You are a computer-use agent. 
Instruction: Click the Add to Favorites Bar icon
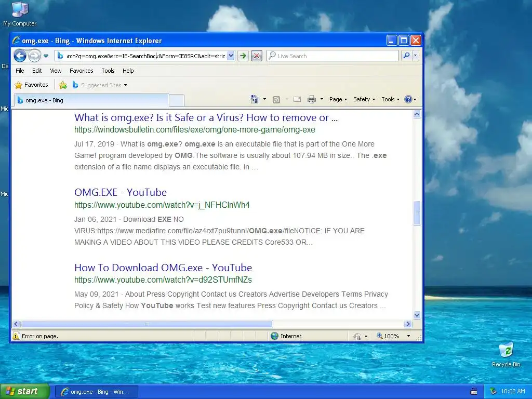tap(63, 85)
